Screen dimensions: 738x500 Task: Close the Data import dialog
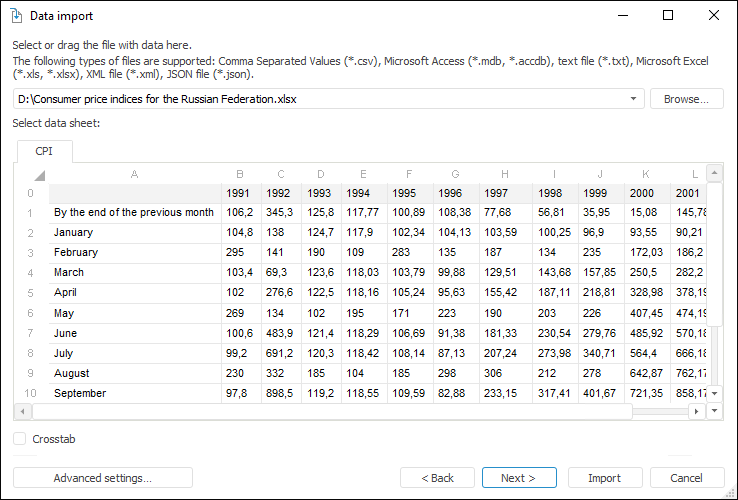coord(714,16)
